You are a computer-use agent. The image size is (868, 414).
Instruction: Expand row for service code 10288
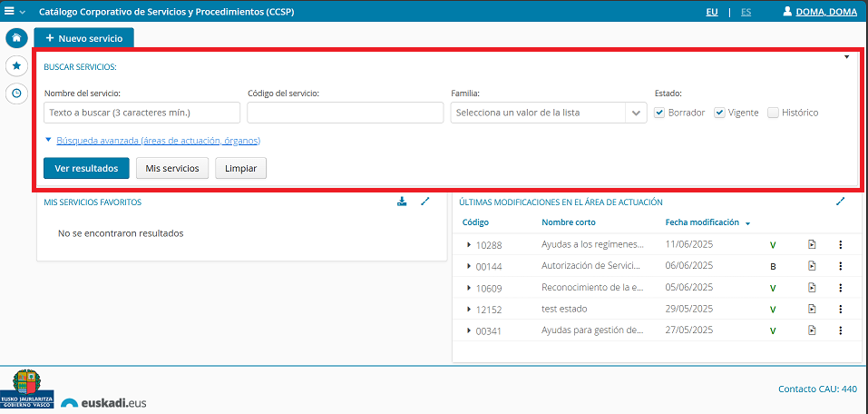(469, 244)
